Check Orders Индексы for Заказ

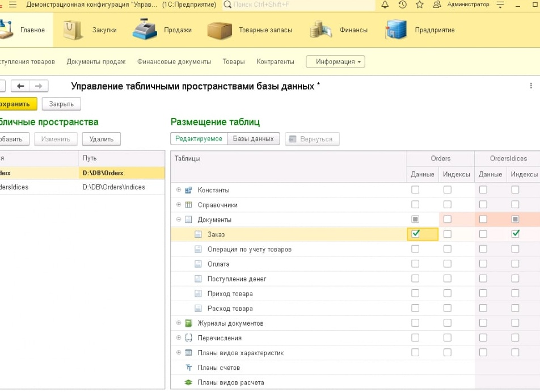(x=448, y=234)
